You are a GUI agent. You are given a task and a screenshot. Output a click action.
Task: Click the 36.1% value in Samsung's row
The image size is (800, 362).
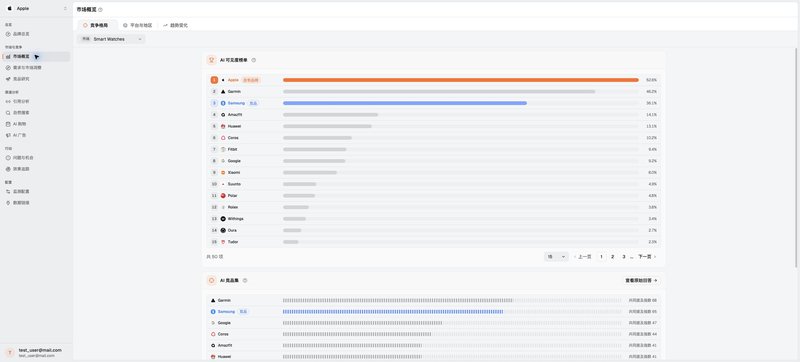tap(651, 103)
